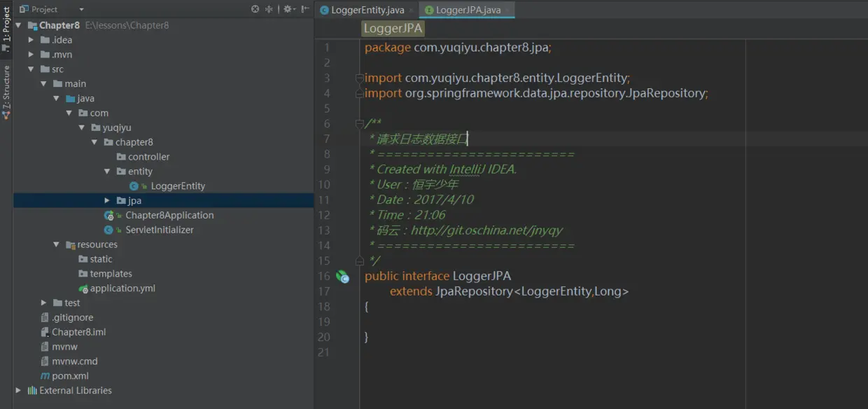This screenshot has width=868, height=409.
Task: Expand the jpa package folder
Action: pyautogui.click(x=107, y=201)
